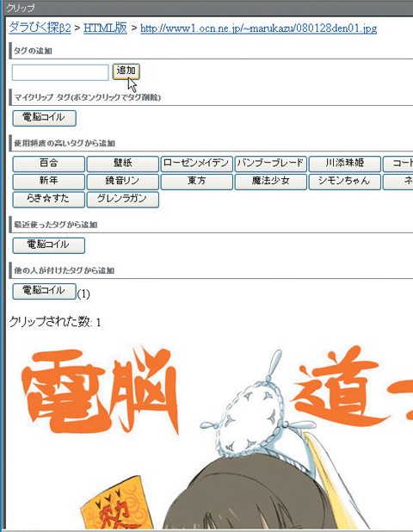Add the 魔法少女 tag
This screenshot has height=532, width=413.
point(270,182)
